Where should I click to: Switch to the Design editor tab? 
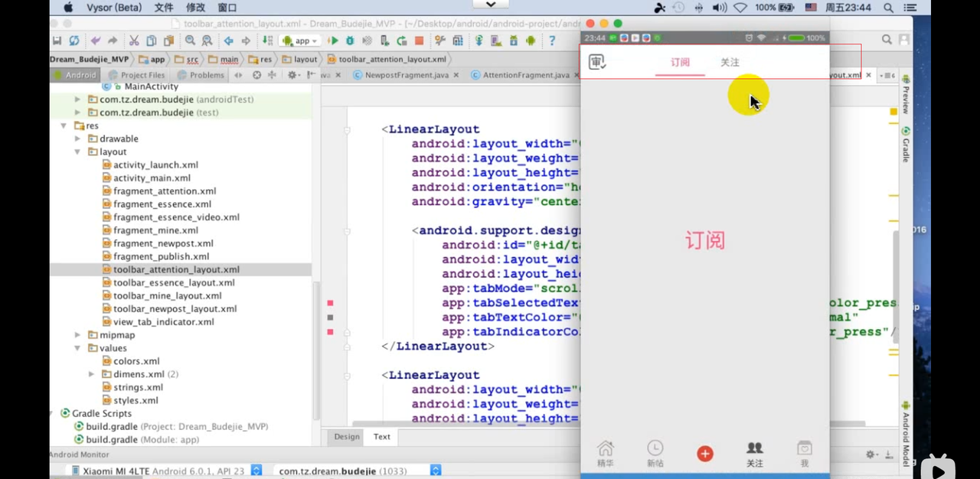click(x=346, y=436)
